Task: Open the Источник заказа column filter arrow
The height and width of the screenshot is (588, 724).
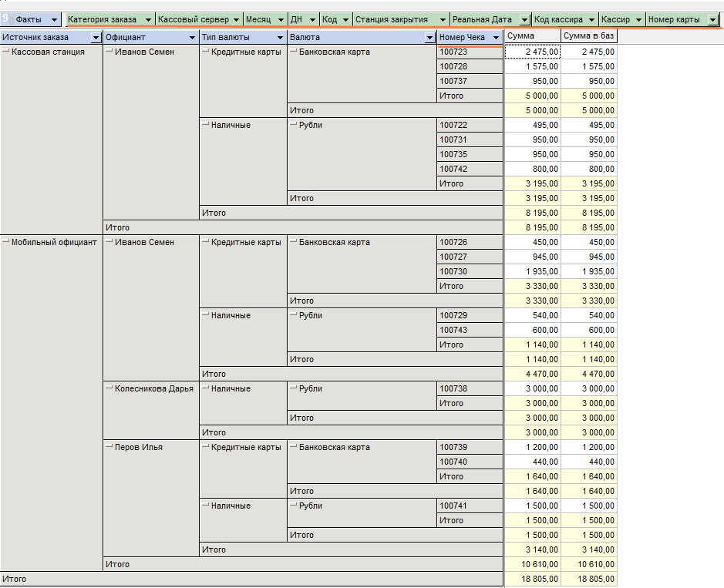Action: point(96,37)
